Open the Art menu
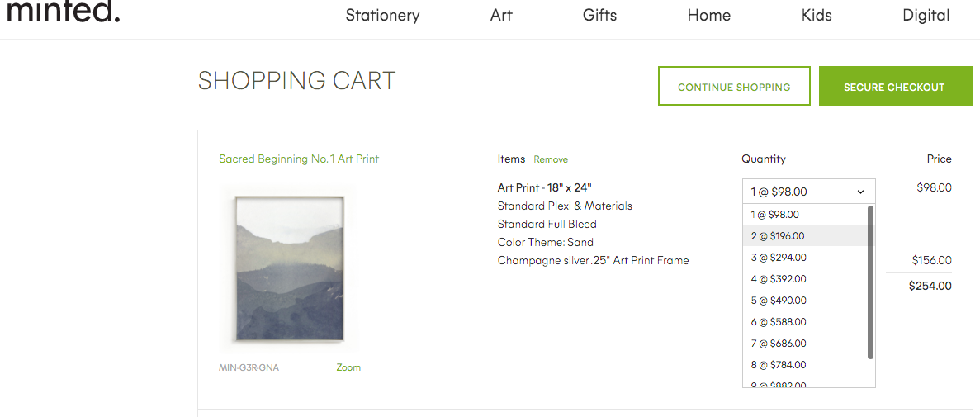 (x=501, y=15)
